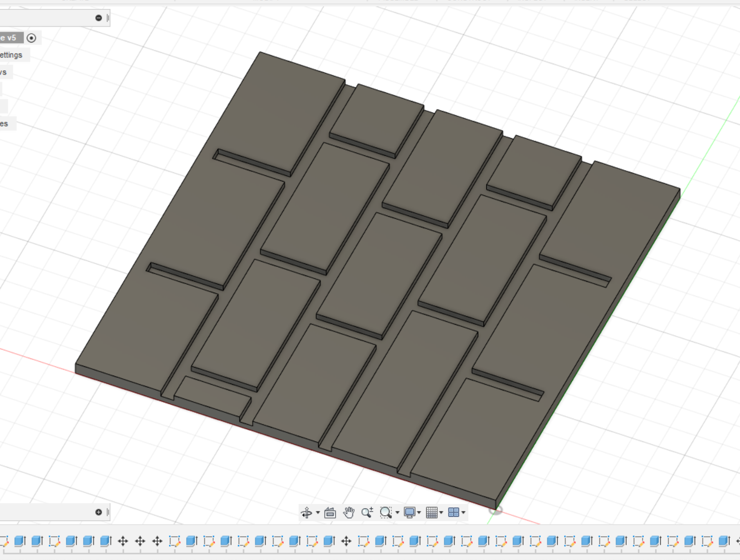Screen dimensions: 740x560
Task: Select the first of three adjacent Move features
Action: tap(123, 541)
